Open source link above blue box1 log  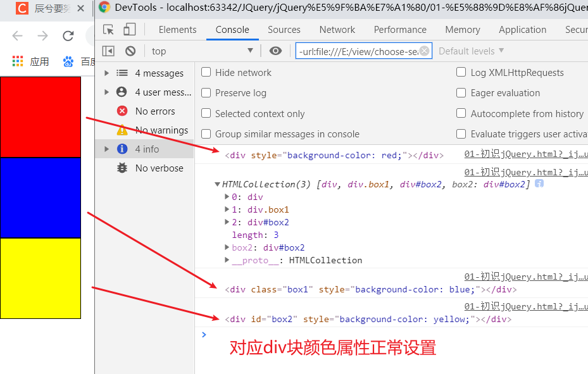click(526, 277)
